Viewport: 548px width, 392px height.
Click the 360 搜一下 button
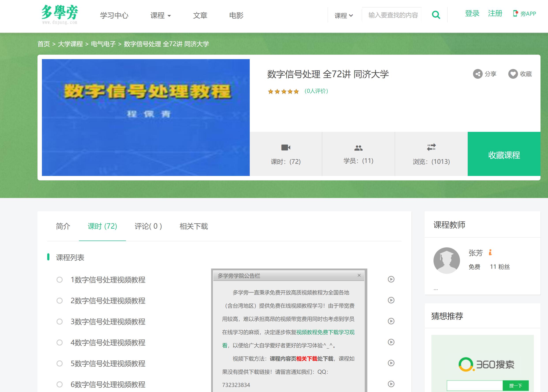(516, 385)
